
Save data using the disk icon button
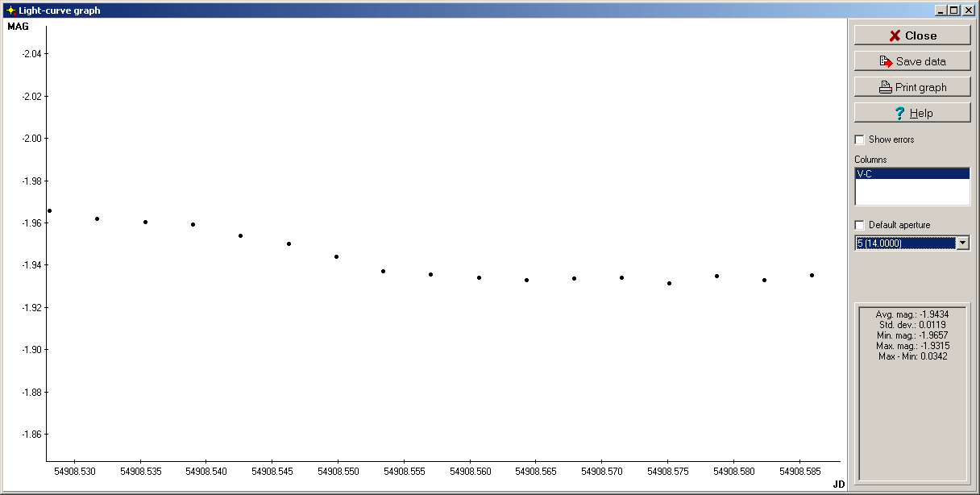click(x=912, y=61)
